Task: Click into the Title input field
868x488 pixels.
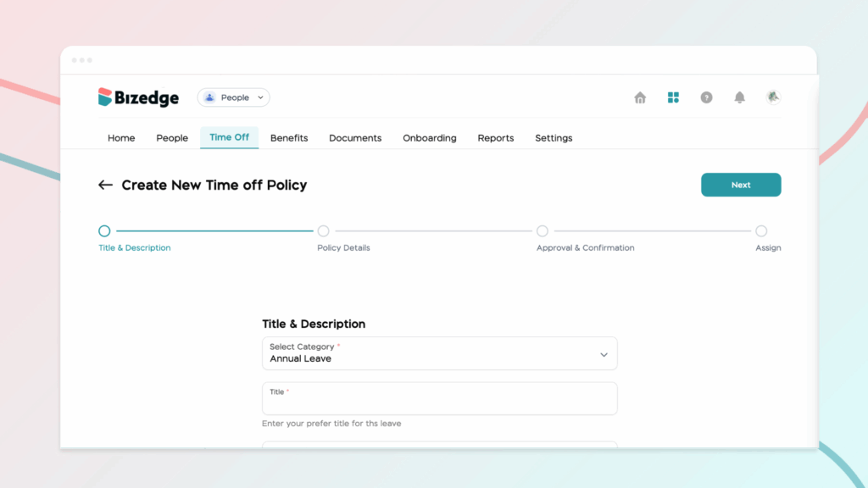Action: click(x=439, y=400)
